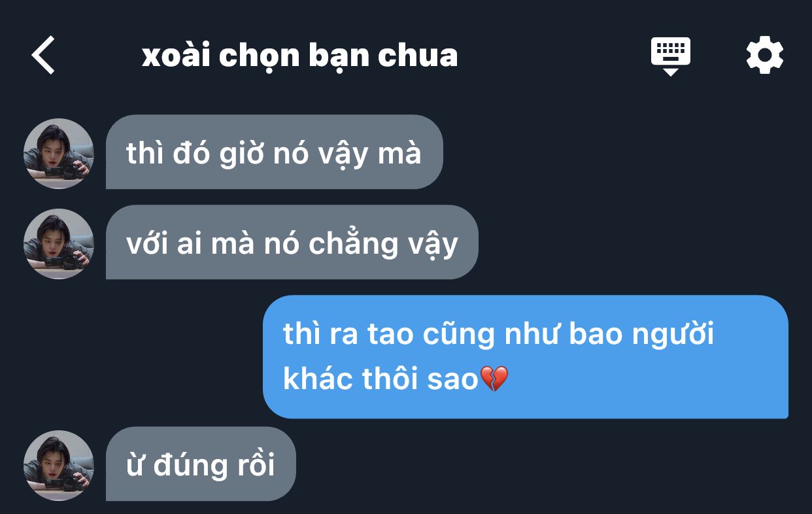Screen dimensions: 812x514
Task: Select message "với ai mà nó chẳng vậy"
Action: [292, 243]
